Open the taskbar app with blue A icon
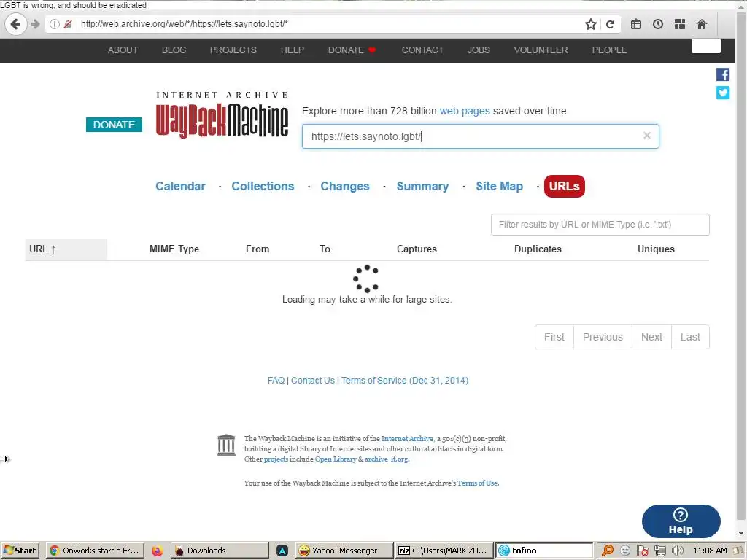The height and width of the screenshot is (560, 747). click(x=282, y=551)
